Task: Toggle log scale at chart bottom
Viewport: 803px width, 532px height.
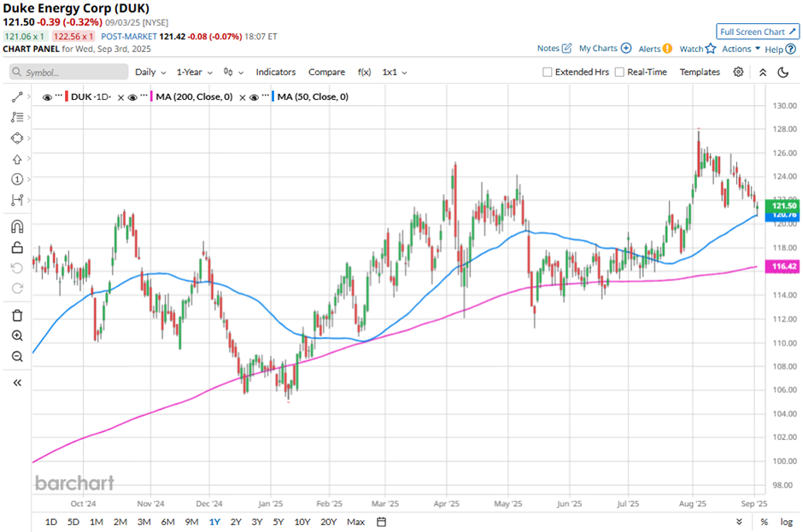Action: [x=787, y=522]
